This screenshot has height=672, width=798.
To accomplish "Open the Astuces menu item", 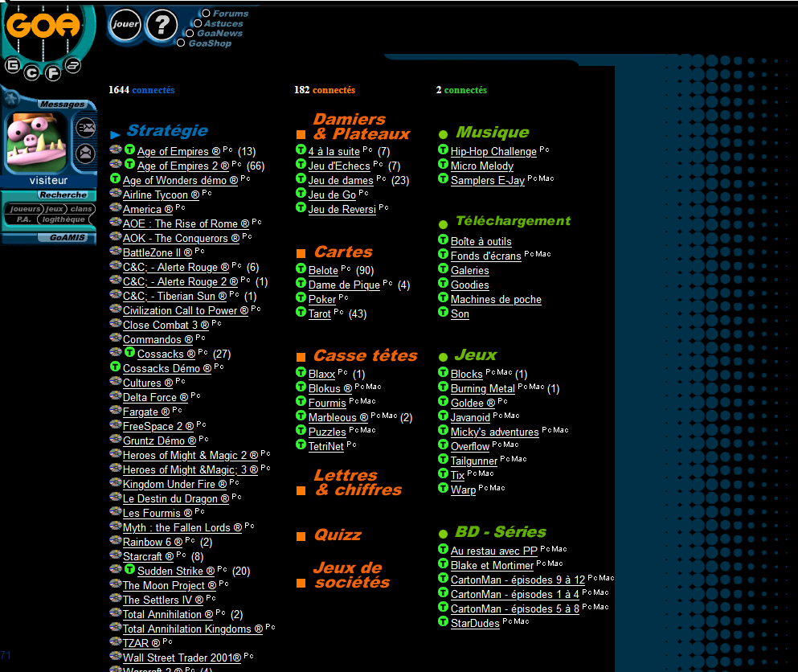I will [223, 23].
